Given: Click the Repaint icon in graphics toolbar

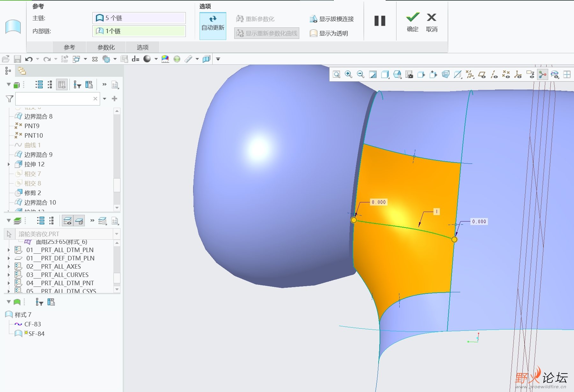Looking at the screenshot, I should point(373,75).
